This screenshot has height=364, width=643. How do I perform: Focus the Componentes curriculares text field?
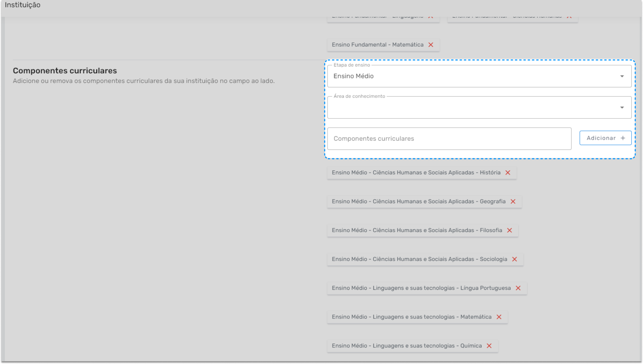click(x=449, y=139)
